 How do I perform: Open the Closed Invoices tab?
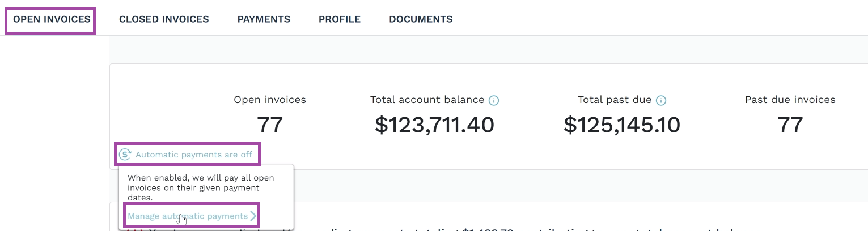pyautogui.click(x=164, y=19)
